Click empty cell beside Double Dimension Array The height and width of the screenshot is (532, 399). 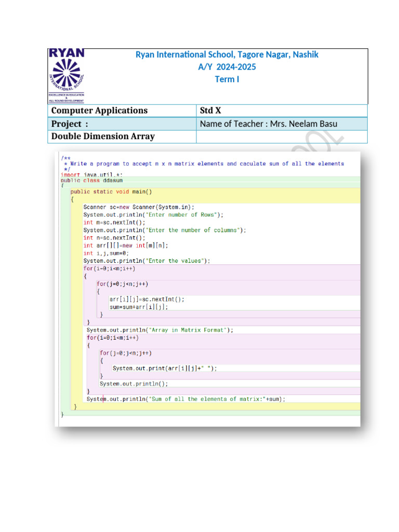tap(281, 136)
